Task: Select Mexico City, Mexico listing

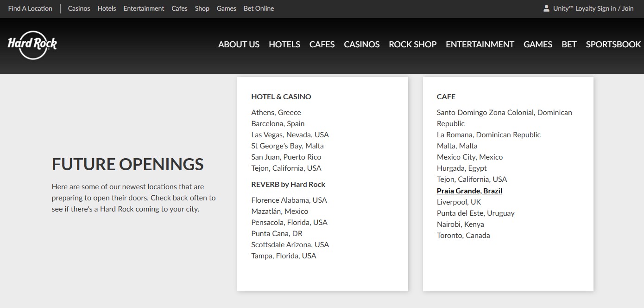Action: [x=470, y=157]
